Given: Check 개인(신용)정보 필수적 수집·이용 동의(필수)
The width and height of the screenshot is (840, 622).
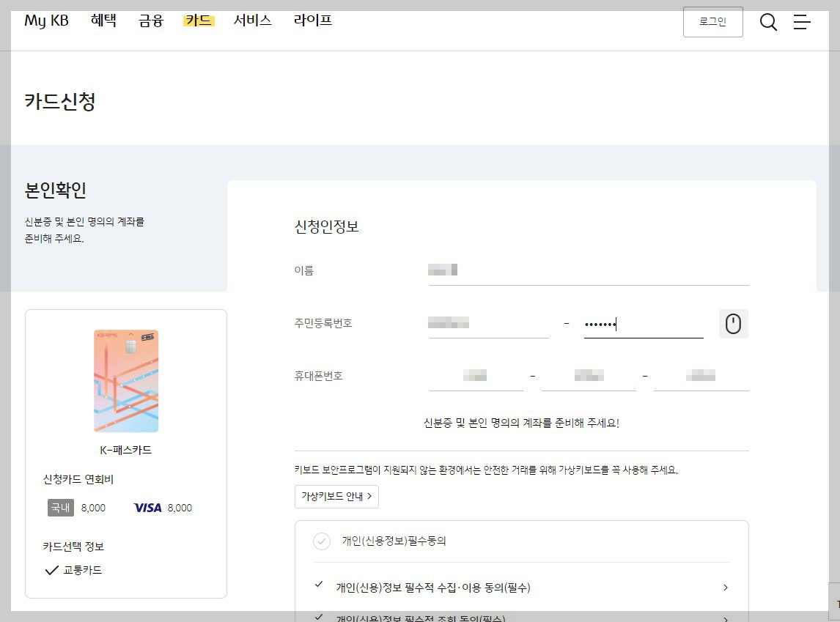Looking at the screenshot, I should [319, 584].
